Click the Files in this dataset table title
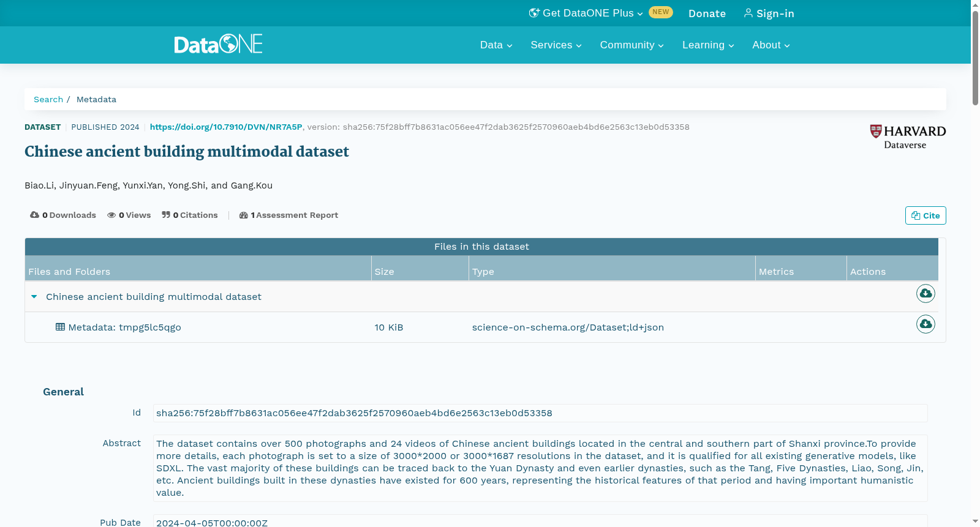Viewport: 980px width, 527px height. point(481,247)
